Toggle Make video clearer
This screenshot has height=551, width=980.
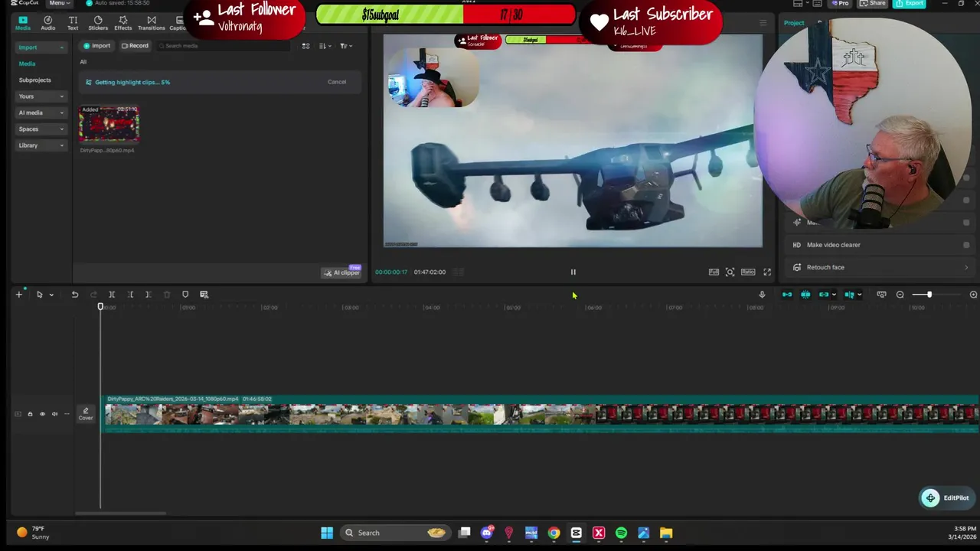click(966, 245)
